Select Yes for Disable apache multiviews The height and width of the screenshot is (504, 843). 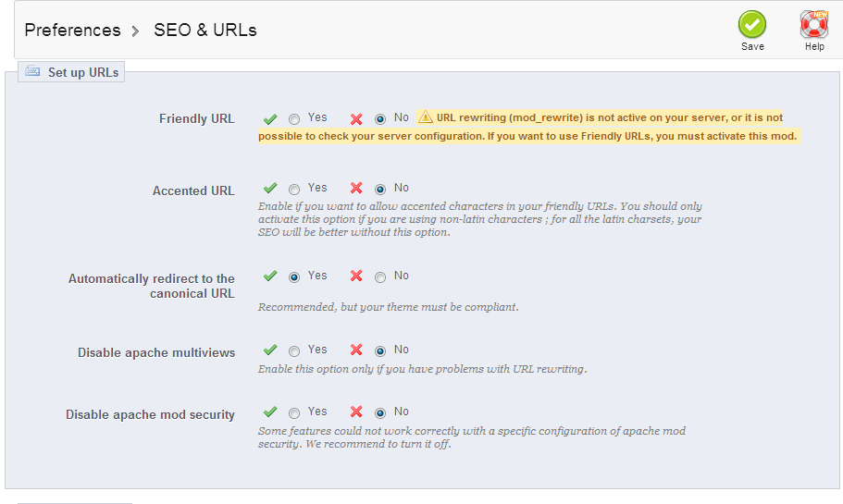(294, 351)
